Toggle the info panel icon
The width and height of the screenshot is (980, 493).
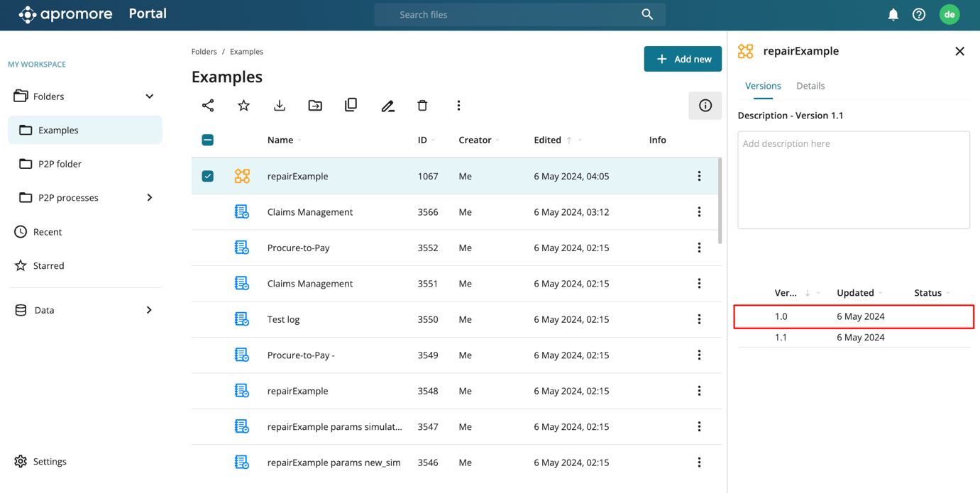[705, 106]
